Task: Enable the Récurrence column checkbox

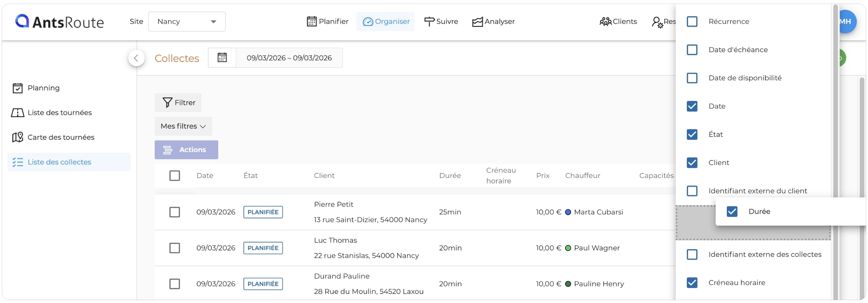Action: [692, 22]
